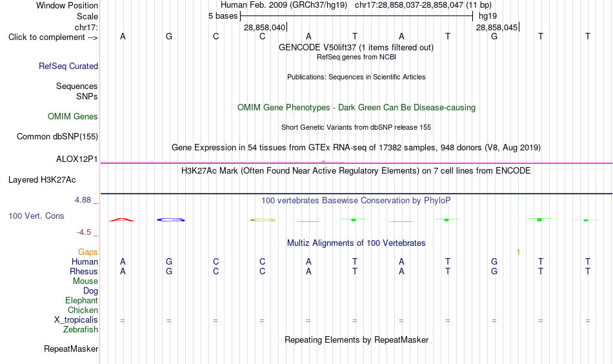
Task: Click the Layered H3K27Ac track label
Action: coord(42,180)
